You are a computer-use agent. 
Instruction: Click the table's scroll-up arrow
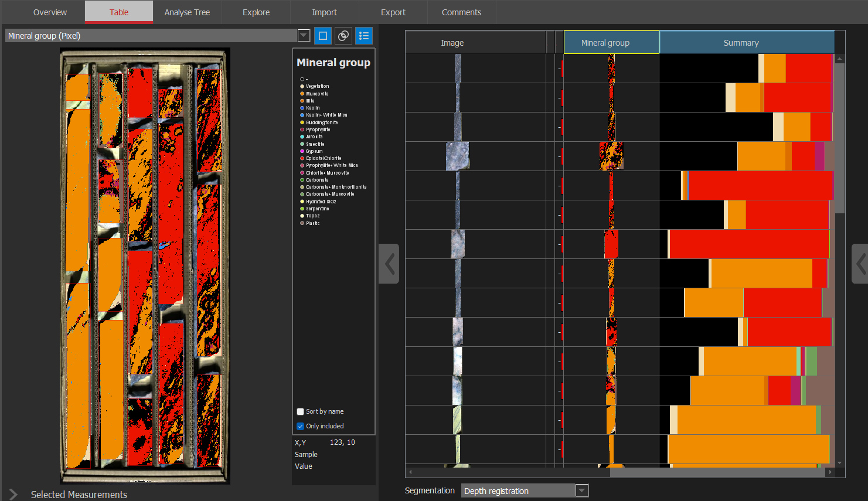click(x=840, y=59)
